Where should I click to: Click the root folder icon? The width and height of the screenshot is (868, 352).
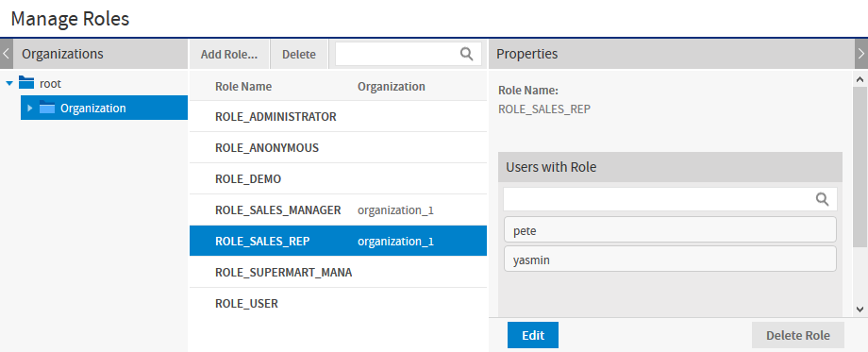(26, 83)
